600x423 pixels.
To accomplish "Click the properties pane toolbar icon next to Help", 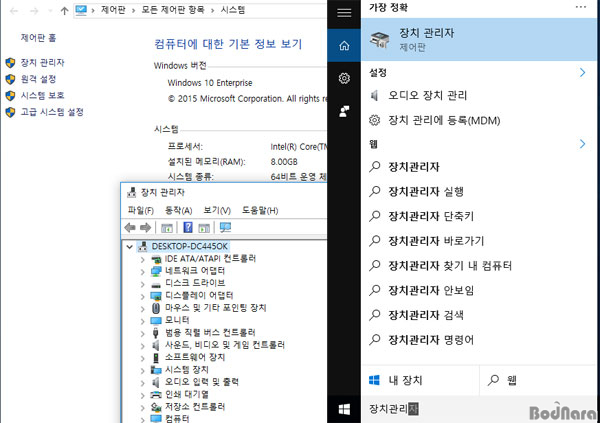I will click(204, 228).
